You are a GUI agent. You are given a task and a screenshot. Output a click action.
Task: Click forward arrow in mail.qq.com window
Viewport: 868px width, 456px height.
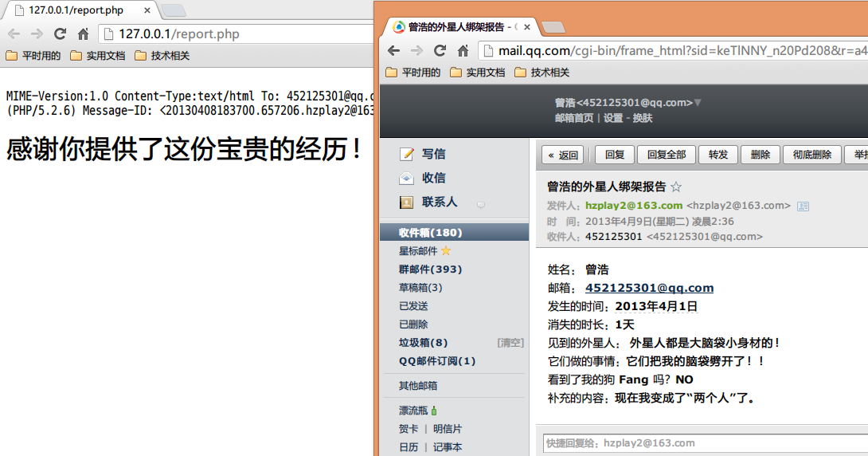[x=416, y=51]
